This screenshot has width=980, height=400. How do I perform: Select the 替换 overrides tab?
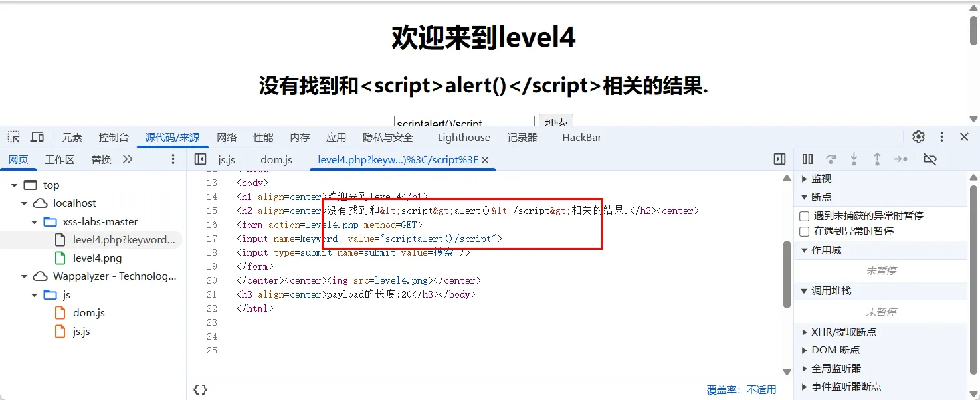pyautogui.click(x=102, y=159)
